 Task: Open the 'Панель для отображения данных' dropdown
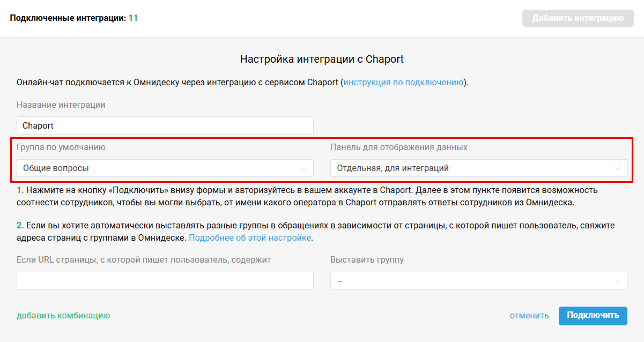pyautogui.click(x=479, y=168)
